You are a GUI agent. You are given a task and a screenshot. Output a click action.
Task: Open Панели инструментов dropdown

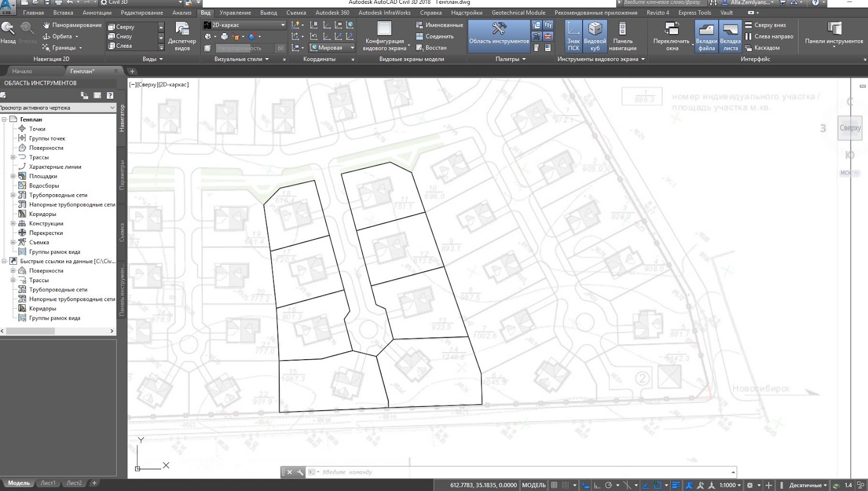click(834, 35)
